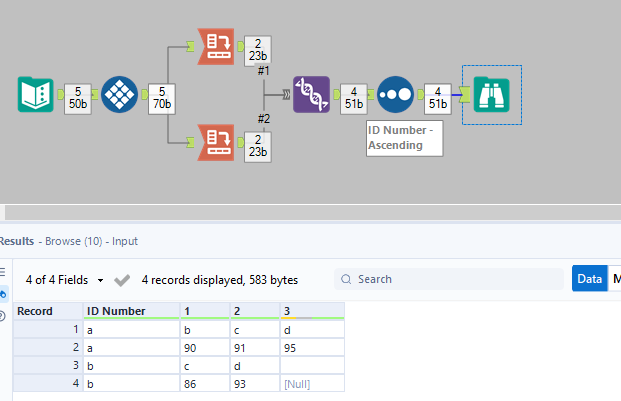Expand the '4 of 4 Fields' dropdown
The image size is (621, 401).
[x=65, y=280]
